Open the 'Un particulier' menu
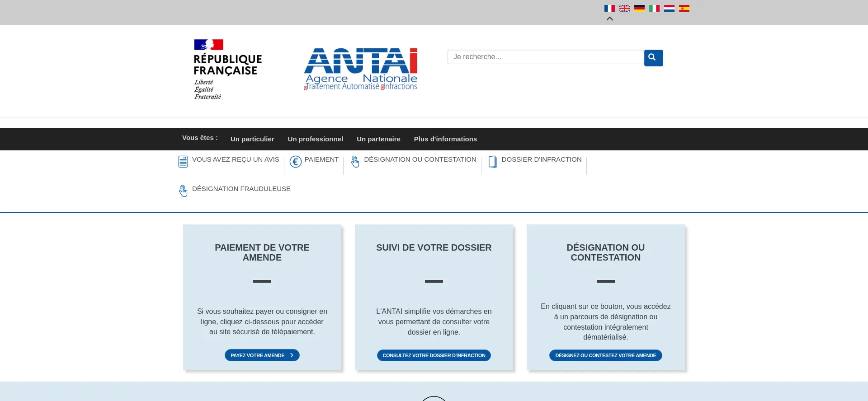Screen dimensions: 868x401 coord(252,139)
